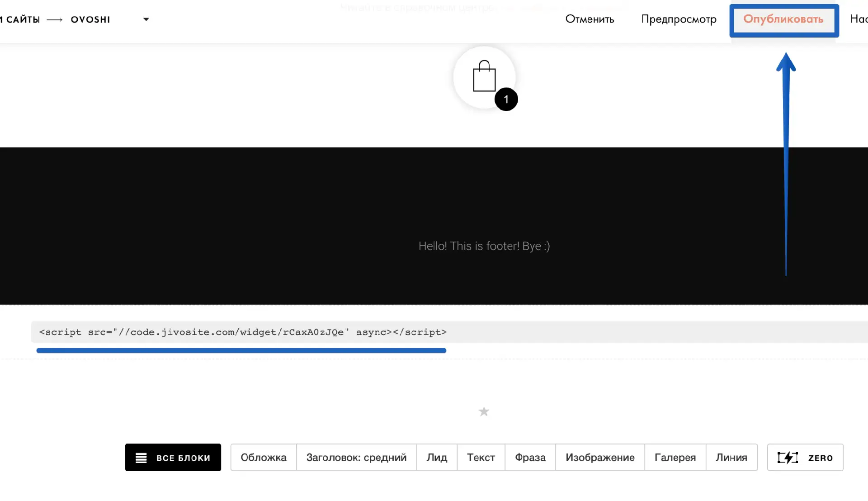
Task: Add a Фраза phrase block
Action: pos(530,458)
